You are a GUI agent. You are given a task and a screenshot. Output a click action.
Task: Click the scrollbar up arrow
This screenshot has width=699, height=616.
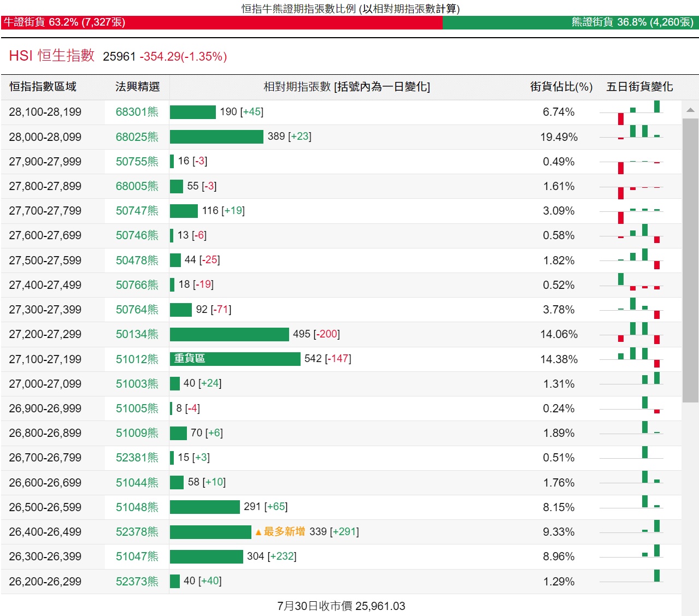[690, 110]
